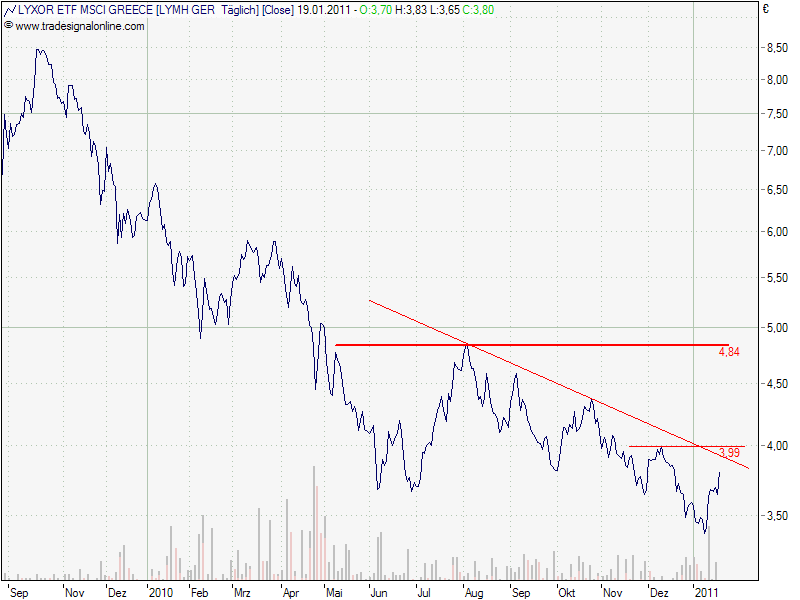Screen dimensions: 800x600
Task: Click the 6,00 price axis label
Action: pyautogui.click(x=778, y=232)
